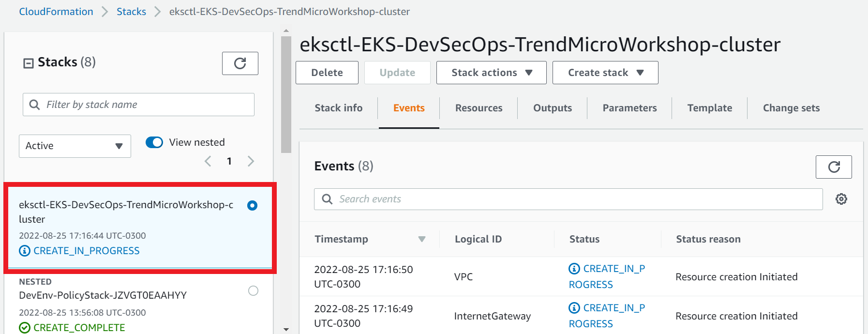Image resolution: width=868 pixels, height=334 pixels.
Task: Click the Stacks (8) panel heading
Action: 67,62
